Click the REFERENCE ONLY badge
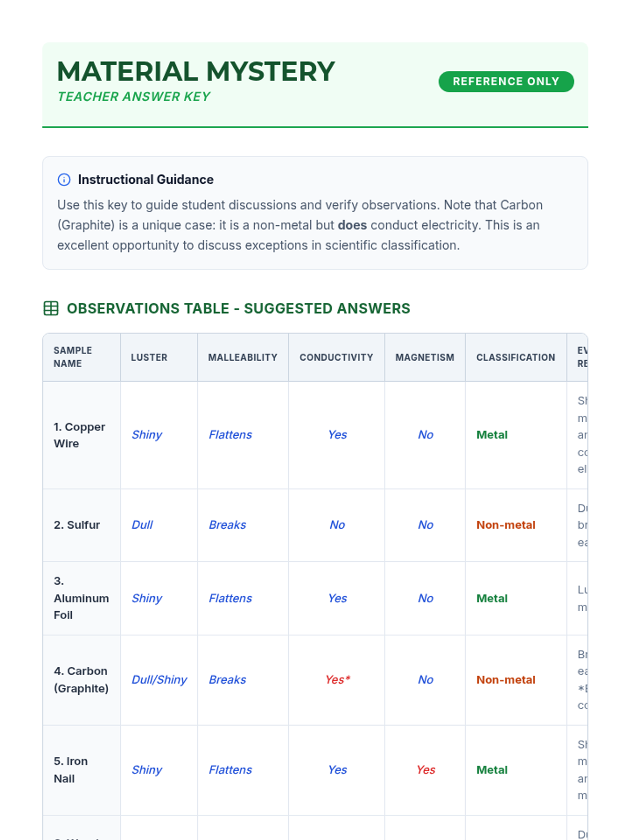 (506, 81)
